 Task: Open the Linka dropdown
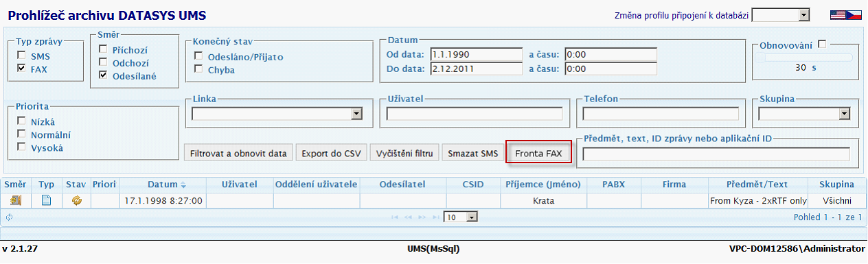click(x=277, y=114)
